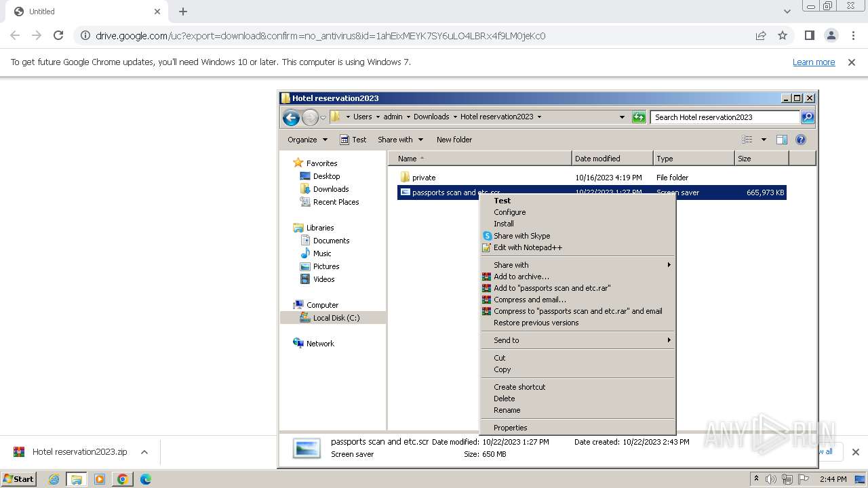Choose Configure from context menu

click(x=509, y=212)
